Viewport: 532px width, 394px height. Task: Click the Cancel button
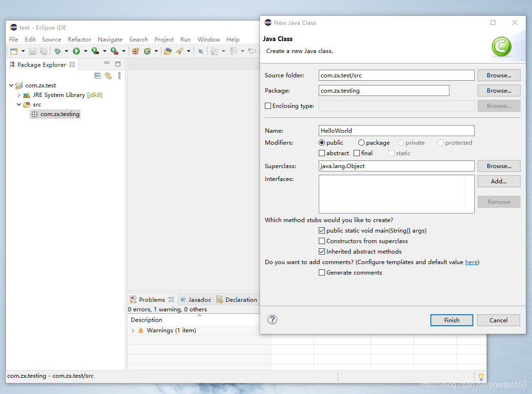499,320
